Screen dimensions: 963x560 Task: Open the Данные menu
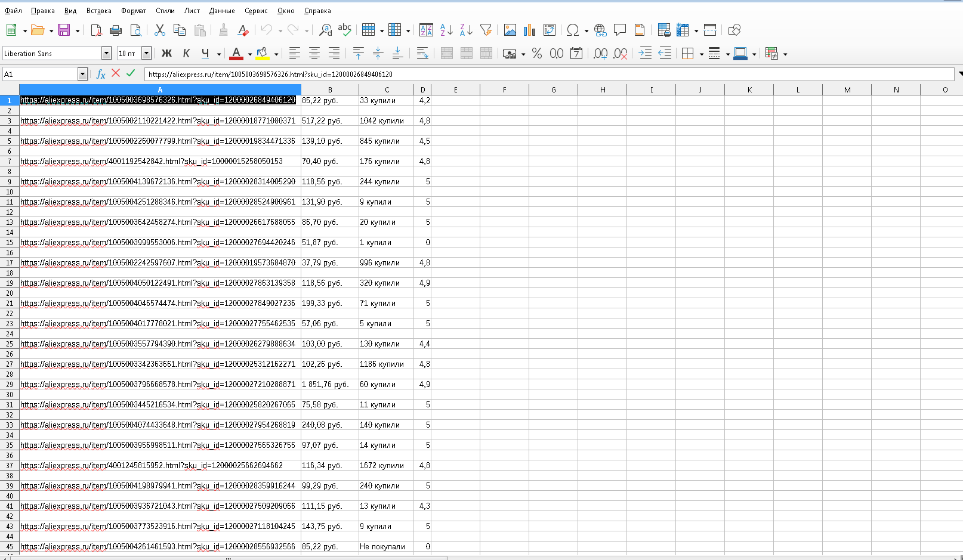pos(222,11)
